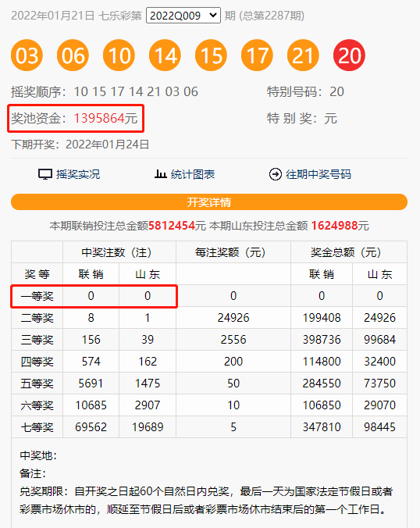This screenshot has height=528, width=420.
Task: Open the 2022Q009 issue dropdown
Action: pyautogui.click(x=183, y=16)
